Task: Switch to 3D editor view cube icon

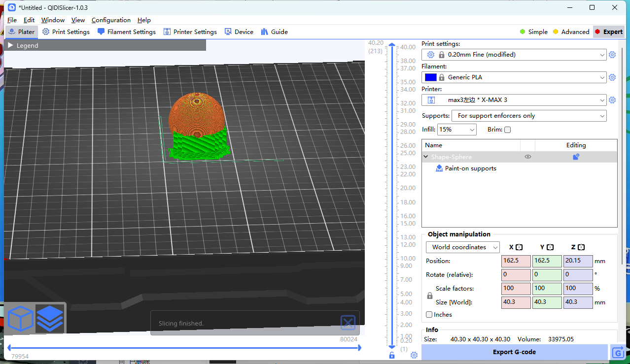Action: [x=21, y=319]
